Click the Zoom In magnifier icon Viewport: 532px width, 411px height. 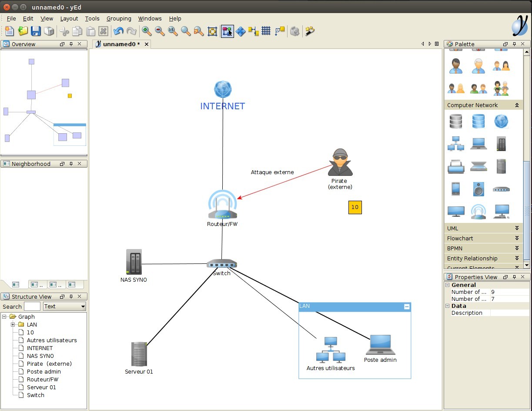[147, 31]
